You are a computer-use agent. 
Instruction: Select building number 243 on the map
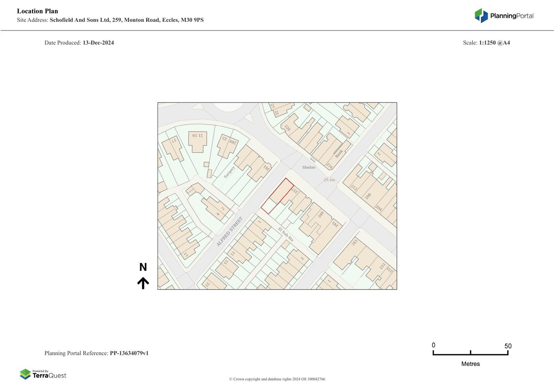pyautogui.click(x=354, y=242)
